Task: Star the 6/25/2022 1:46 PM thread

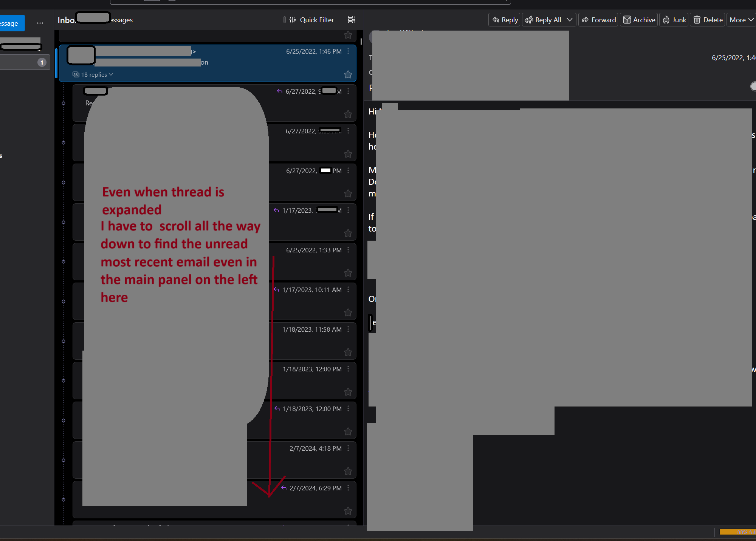Action: coord(348,75)
